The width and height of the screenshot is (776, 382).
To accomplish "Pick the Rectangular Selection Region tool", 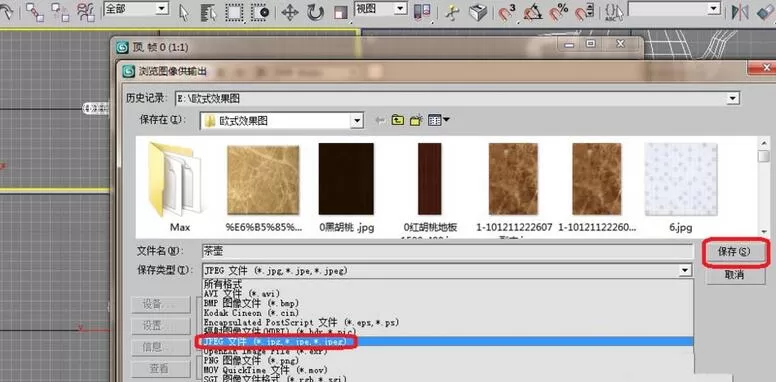I will (x=234, y=13).
